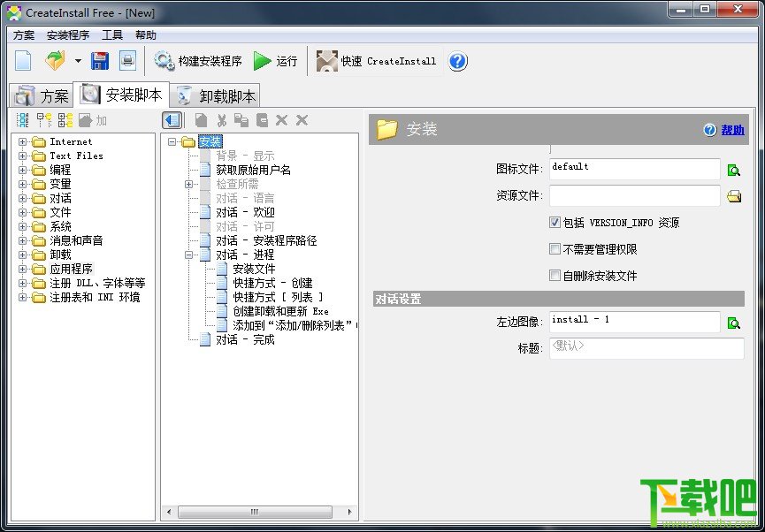Image resolution: width=765 pixels, height=532 pixels.
Task: Select 快捷方式 - 创建 item
Action: (x=272, y=284)
